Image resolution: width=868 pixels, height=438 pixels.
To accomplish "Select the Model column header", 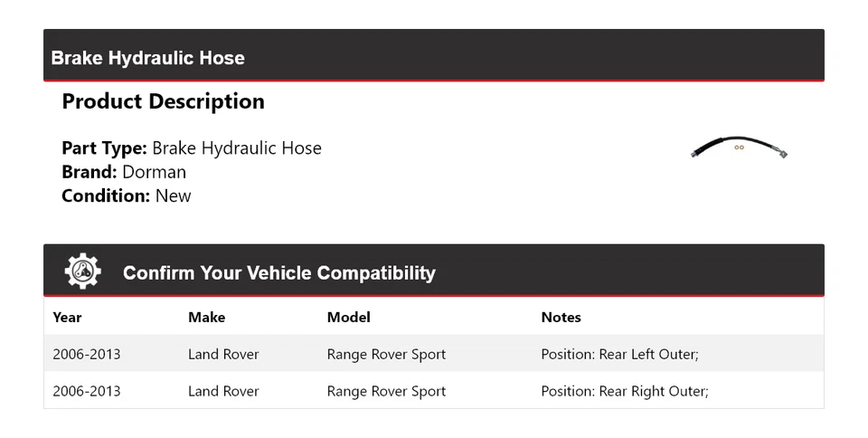I will click(x=348, y=317).
